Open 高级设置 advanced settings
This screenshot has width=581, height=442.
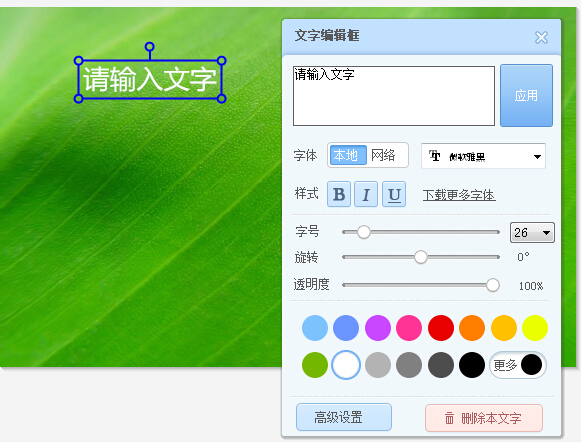[x=344, y=418]
